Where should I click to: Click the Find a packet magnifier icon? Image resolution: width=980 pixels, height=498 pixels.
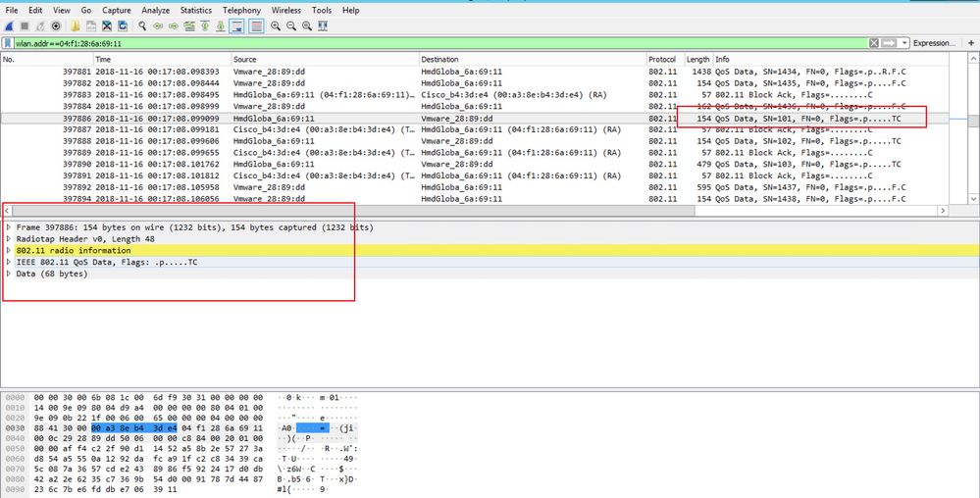pos(142,26)
